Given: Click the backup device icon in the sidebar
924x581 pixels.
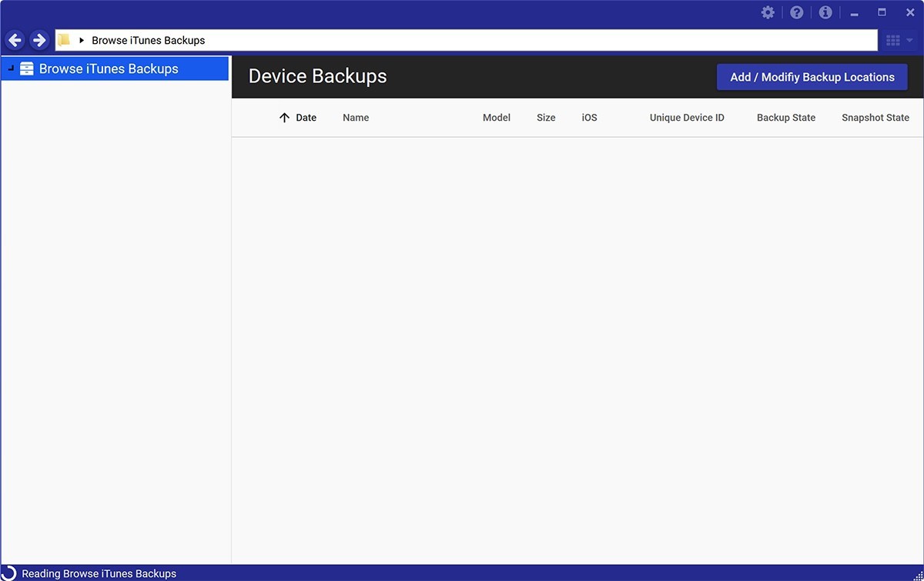Looking at the screenshot, I should point(27,68).
